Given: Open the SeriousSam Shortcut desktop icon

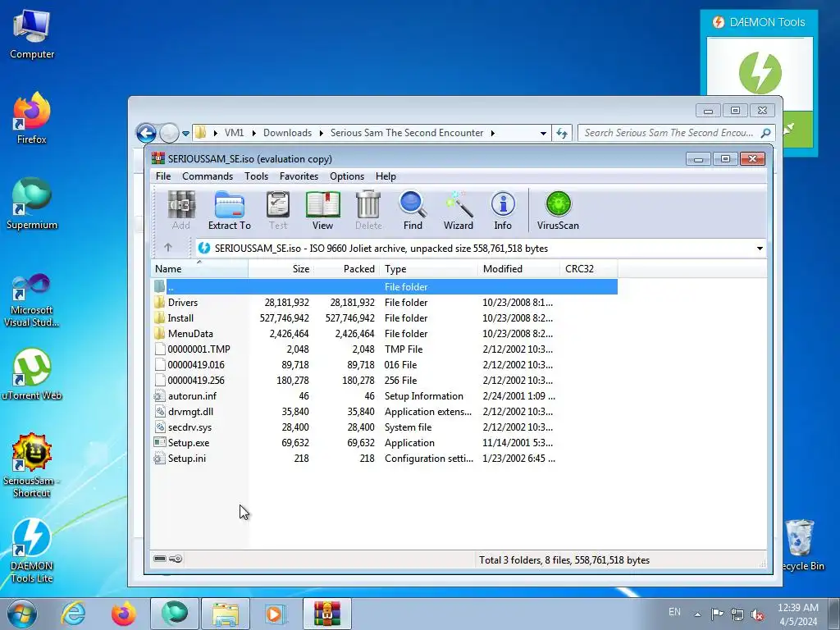Looking at the screenshot, I should 32,465.
